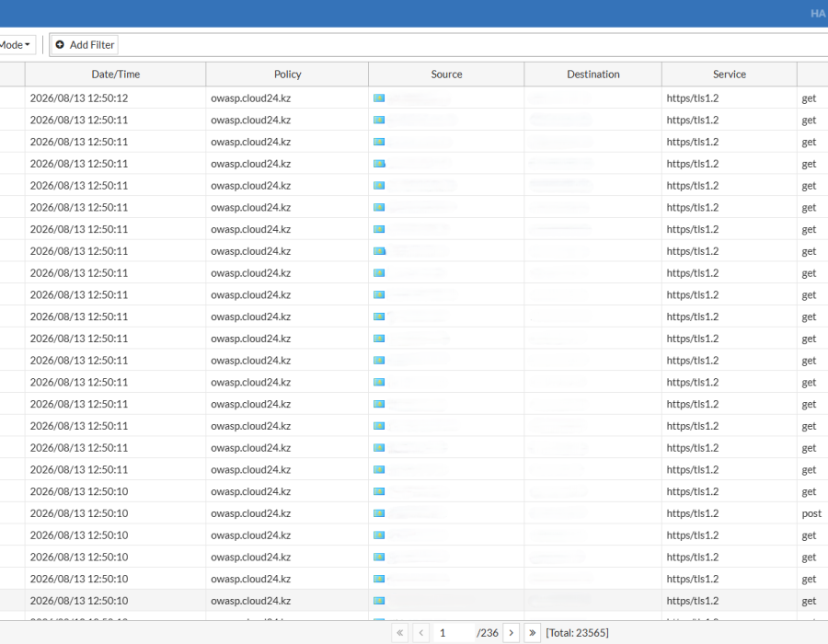Screen dimensions: 828x644
Task: Click the flag icon in the post row
Action: (379, 513)
